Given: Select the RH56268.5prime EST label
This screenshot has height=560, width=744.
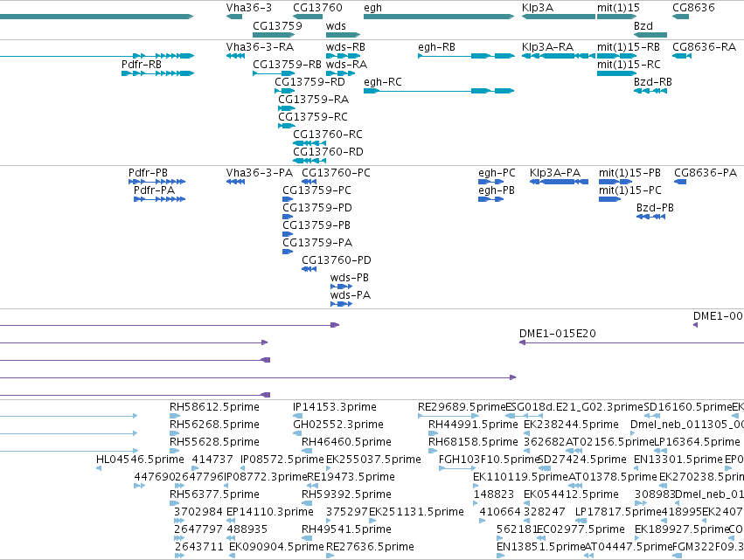Looking at the screenshot, I should point(214,425).
